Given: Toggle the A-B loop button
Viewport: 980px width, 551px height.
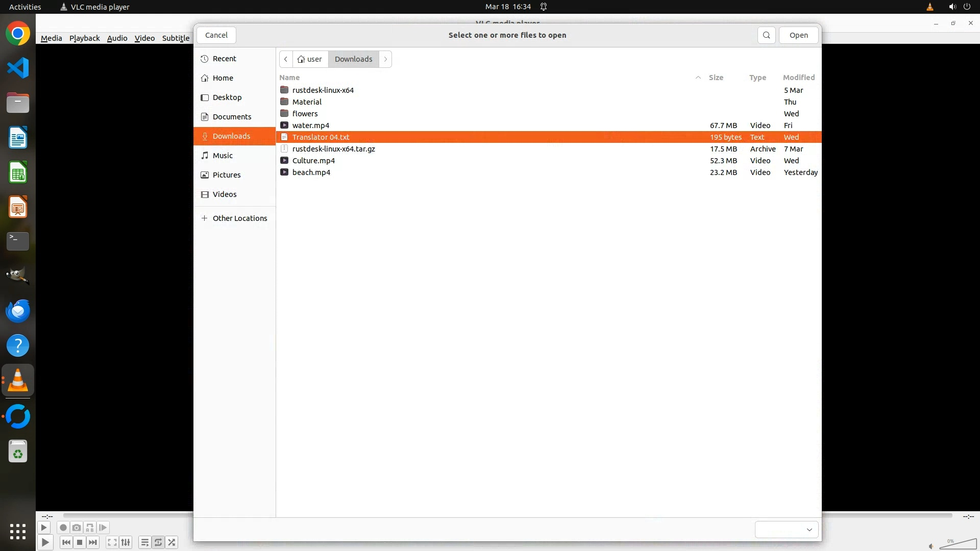Looking at the screenshot, I should point(90,528).
